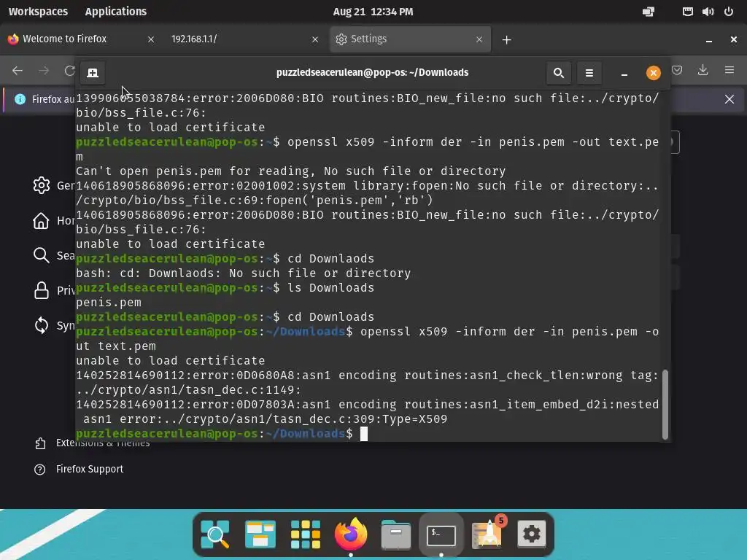Click the final terminal prompt cursor
The width and height of the screenshot is (747, 560).
364,434
